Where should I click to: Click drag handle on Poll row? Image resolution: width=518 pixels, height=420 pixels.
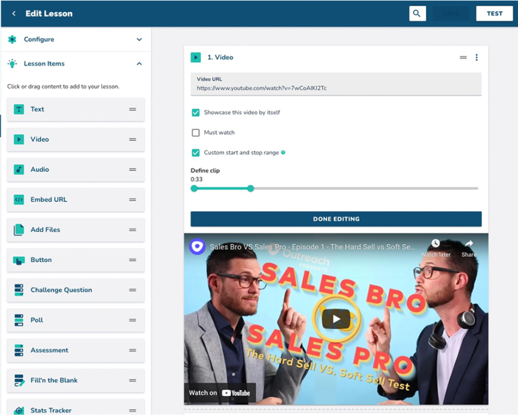(133, 320)
